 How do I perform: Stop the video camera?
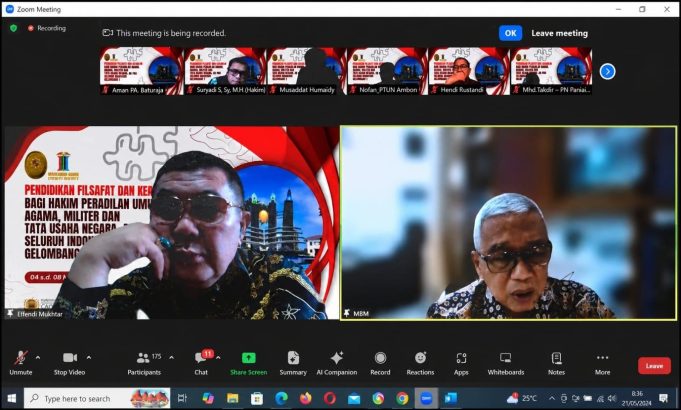69,363
